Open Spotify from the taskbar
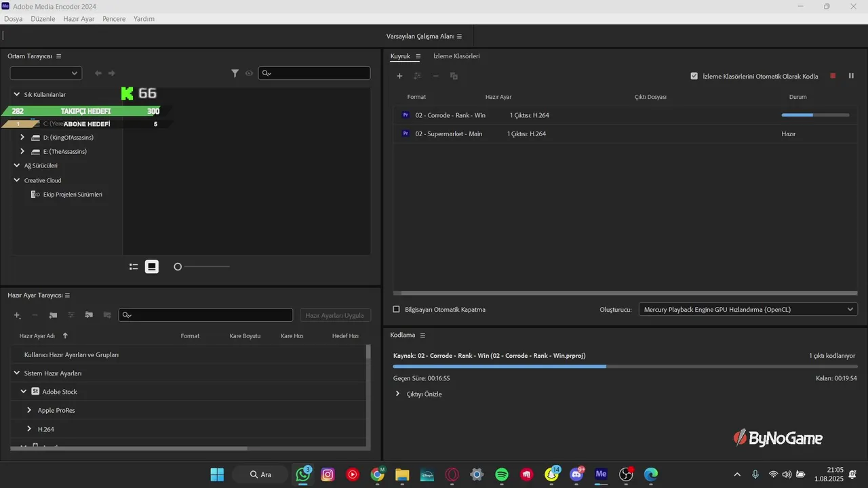This screenshot has width=868, height=488. [502, 474]
